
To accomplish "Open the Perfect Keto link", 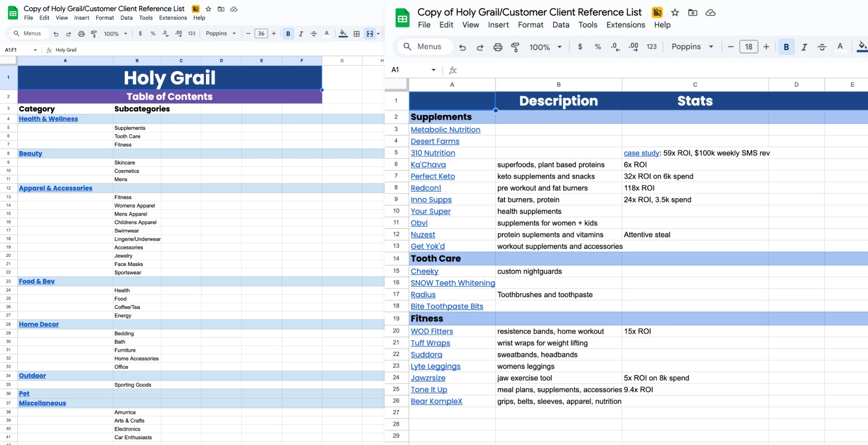I will coord(432,176).
